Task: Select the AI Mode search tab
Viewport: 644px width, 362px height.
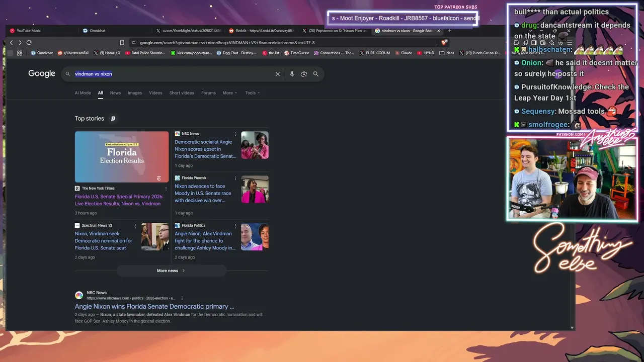Action: point(83,93)
